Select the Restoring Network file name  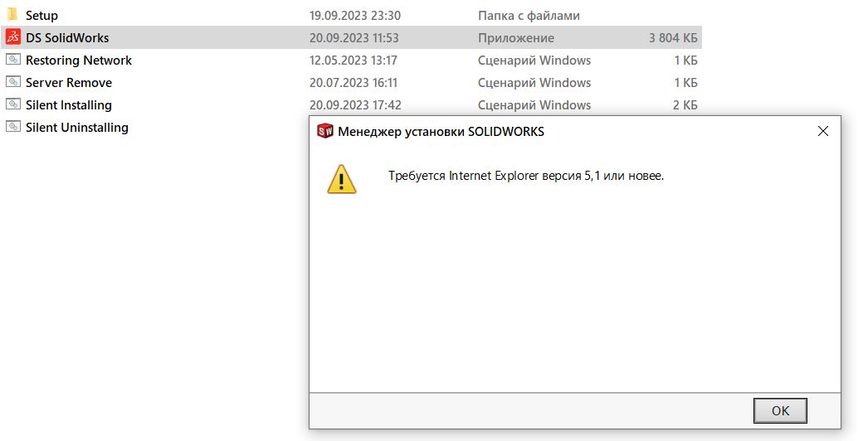(79, 60)
